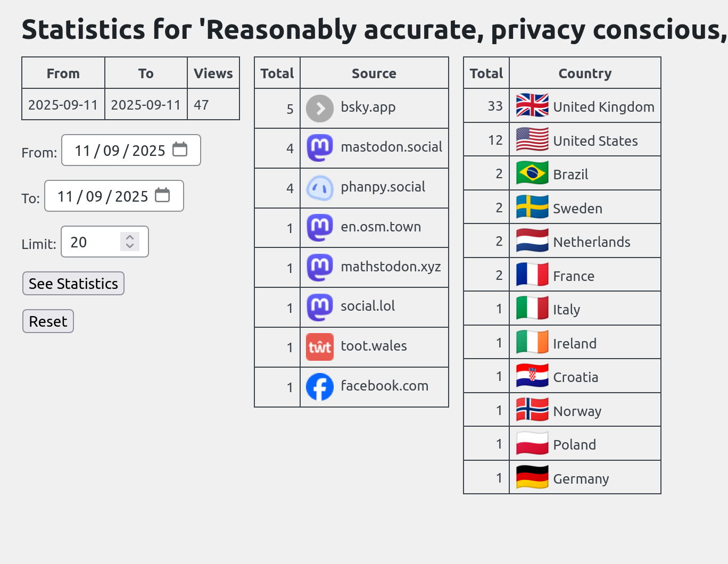Image resolution: width=728 pixels, height=564 pixels.
Task: Decrease the Limit value with the down arrow
Action: pyautogui.click(x=130, y=246)
